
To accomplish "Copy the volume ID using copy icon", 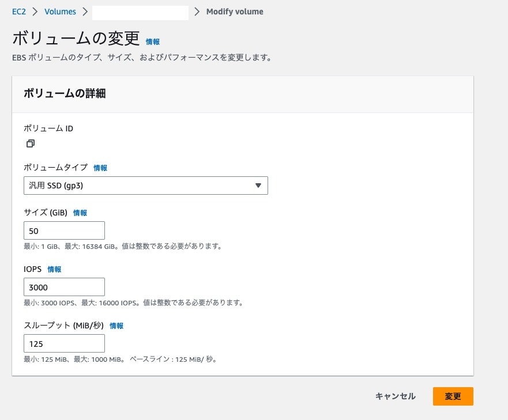I will coord(30,143).
